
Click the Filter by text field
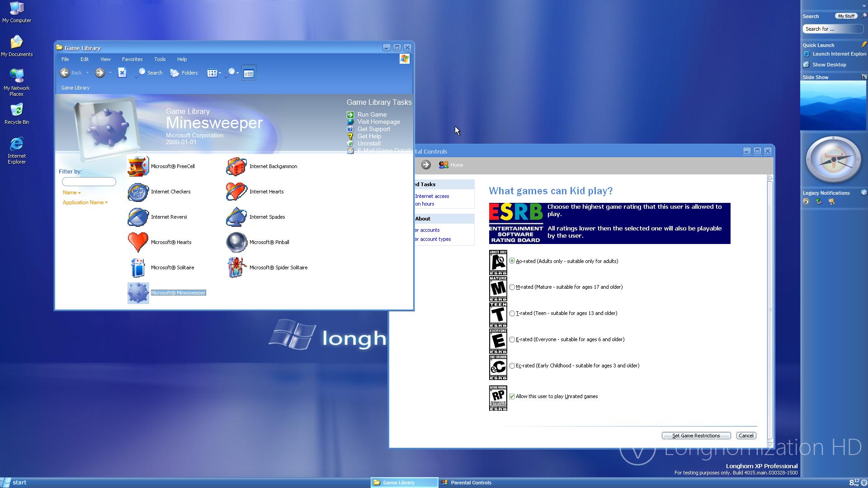click(89, 182)
